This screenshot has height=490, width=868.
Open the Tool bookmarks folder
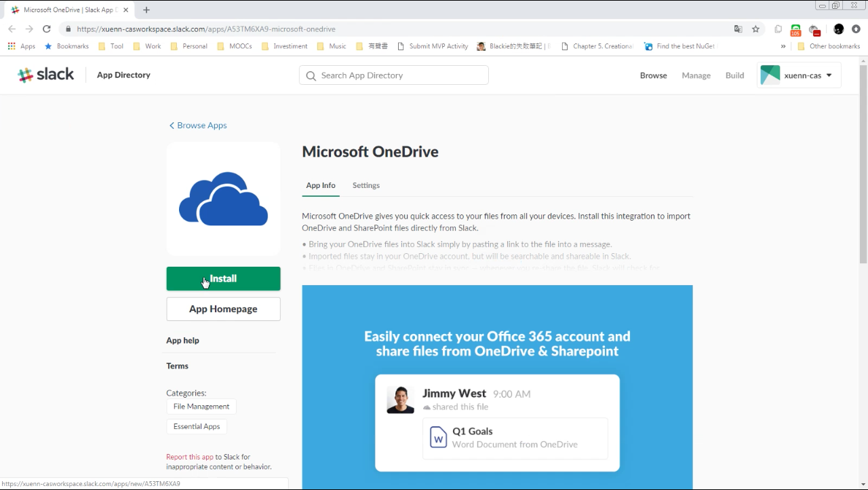coord(111,46)
